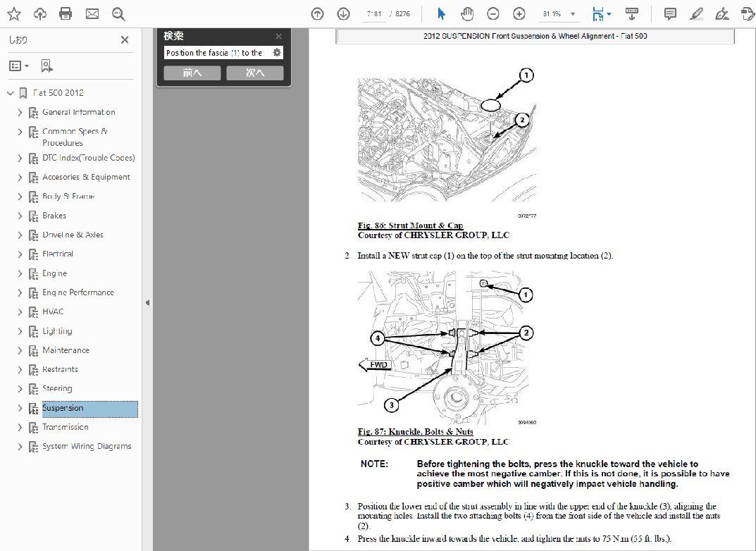Print the document using the printer icon

coord(66,13)
